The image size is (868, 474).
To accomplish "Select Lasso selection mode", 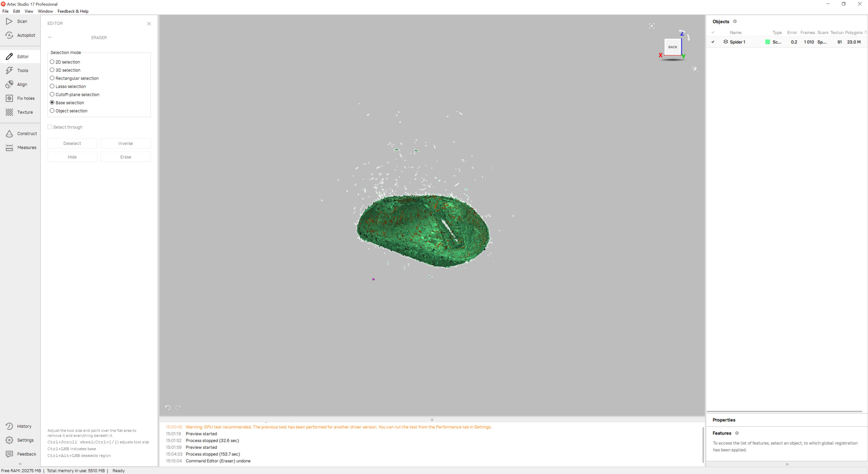I will [68, 86].
